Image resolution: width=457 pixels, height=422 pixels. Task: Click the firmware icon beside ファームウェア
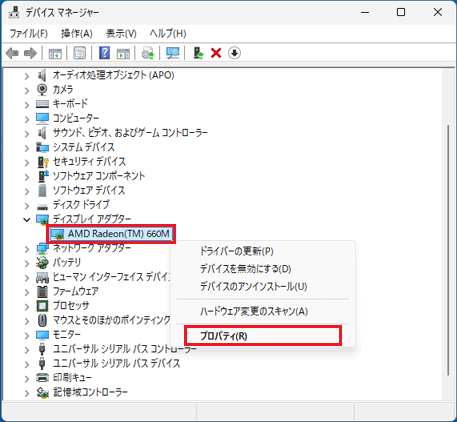pyautogui.click(x=42, y=291)
